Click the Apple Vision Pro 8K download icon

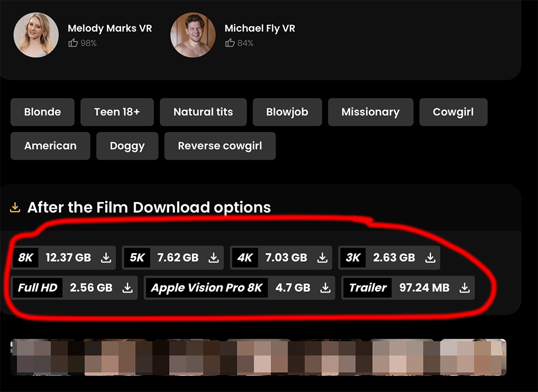[x=325, y=288]
